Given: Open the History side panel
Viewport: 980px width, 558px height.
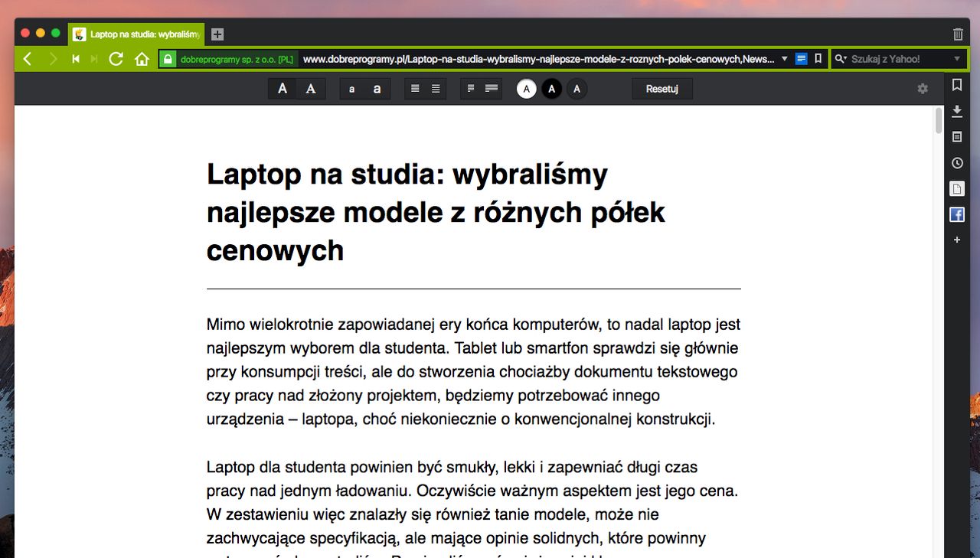Looking at the screenshot, I should tap(957, 163).
